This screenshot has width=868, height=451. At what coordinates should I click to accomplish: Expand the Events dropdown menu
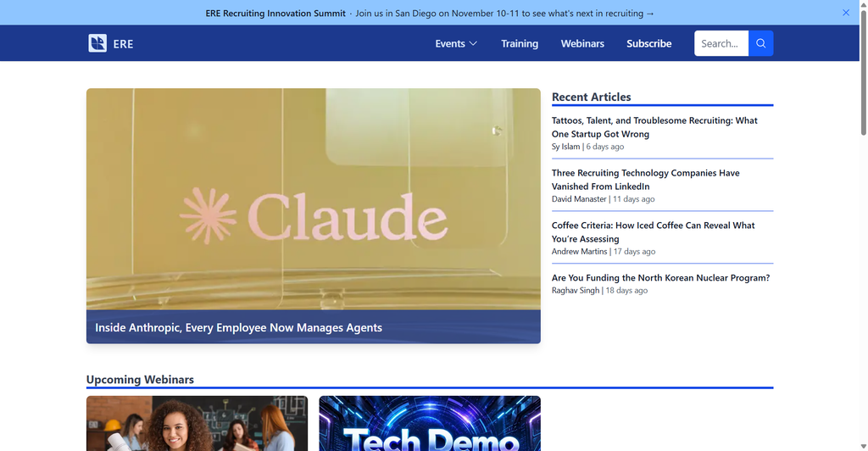coord(455,43)
